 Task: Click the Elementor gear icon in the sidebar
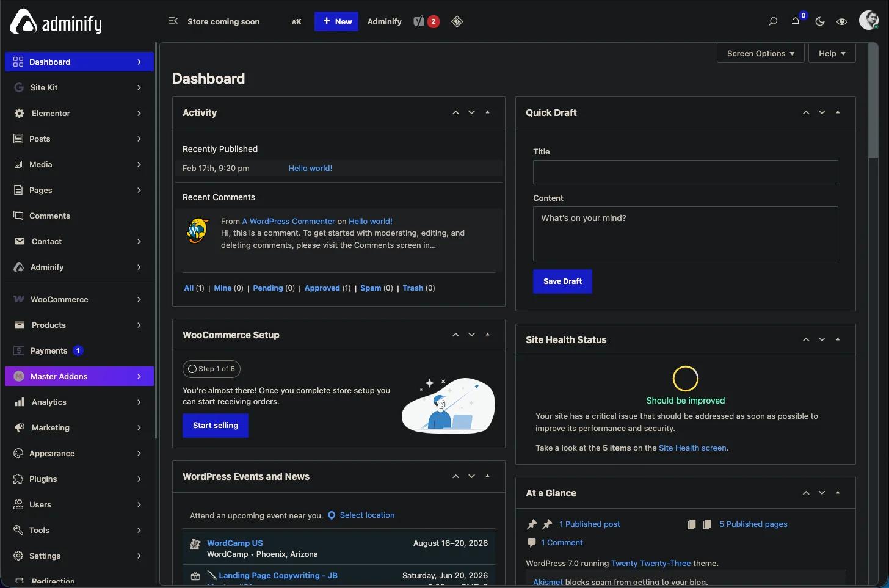pyautogui.click(x=19, y=113)
